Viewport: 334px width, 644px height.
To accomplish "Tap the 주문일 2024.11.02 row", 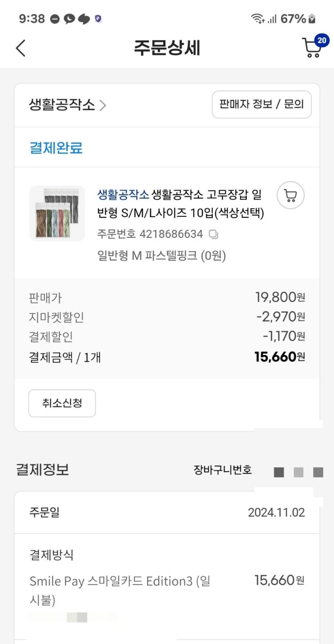I will click(167, 512).
